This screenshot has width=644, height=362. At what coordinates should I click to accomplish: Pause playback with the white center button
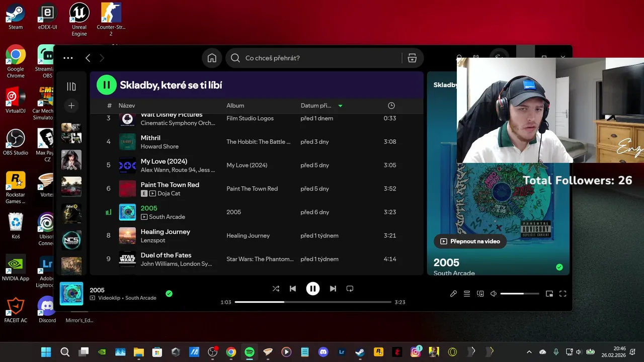click(313, 289)
